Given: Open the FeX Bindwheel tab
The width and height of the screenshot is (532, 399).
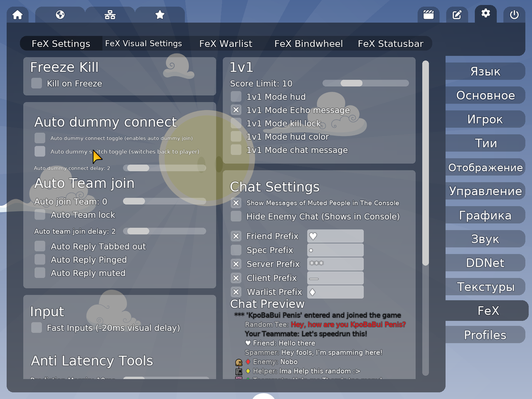Looking at the screenshot, I should pyautogui.click(x=308, y=44).
